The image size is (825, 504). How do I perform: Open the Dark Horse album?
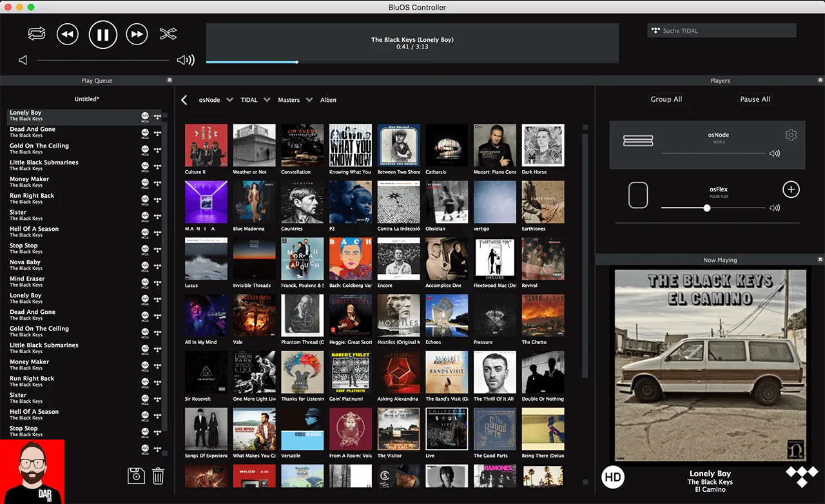click(543, 146)
